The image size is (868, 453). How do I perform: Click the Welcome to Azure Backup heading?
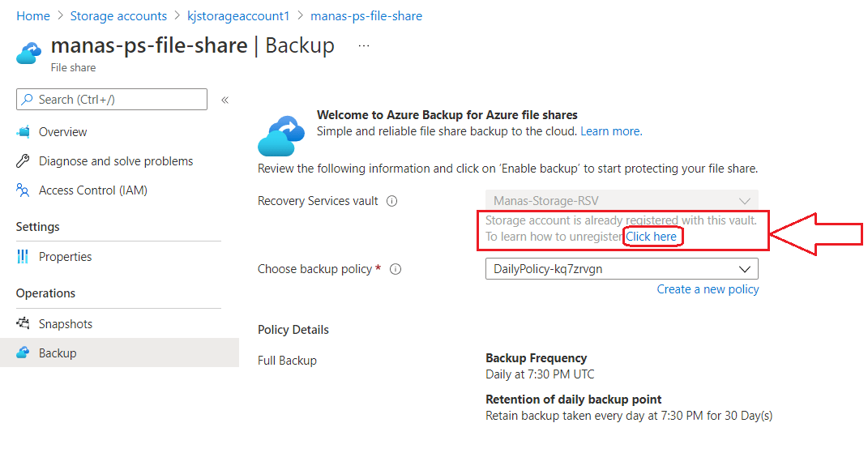tap(447, 114)
